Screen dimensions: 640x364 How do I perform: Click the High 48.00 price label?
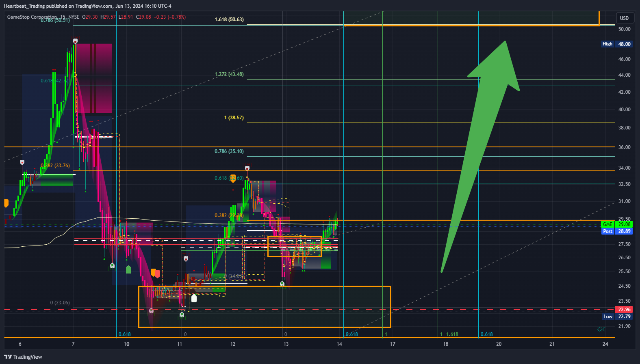pyautogui.click(x=617, y=44)
